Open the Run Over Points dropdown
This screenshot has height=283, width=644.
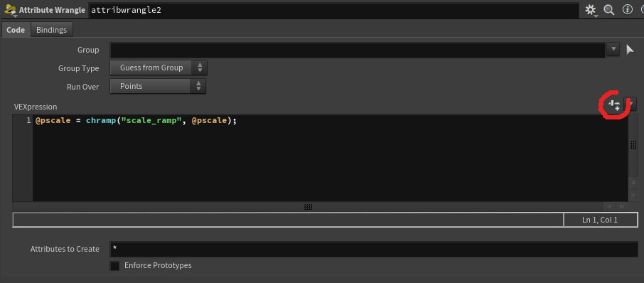(158, 86)
